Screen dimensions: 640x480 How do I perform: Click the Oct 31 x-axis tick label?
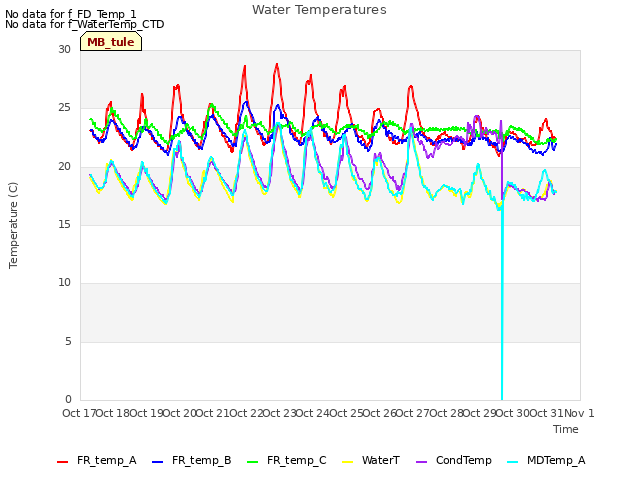pyautogui.click(x=547, y=413)
